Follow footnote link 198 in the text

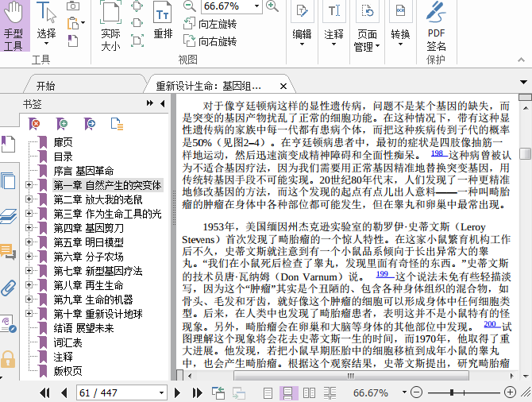pyautogui.click(x=437, y=153)
